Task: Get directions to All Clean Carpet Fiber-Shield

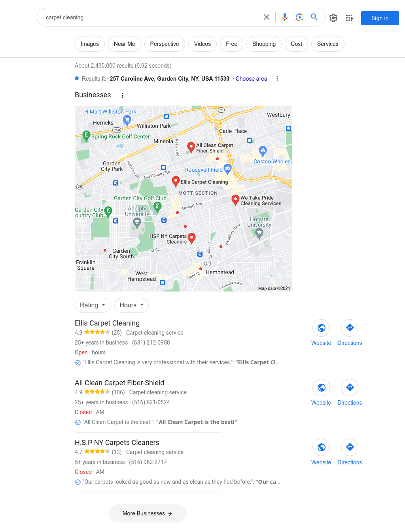Action: pos(350,388)
